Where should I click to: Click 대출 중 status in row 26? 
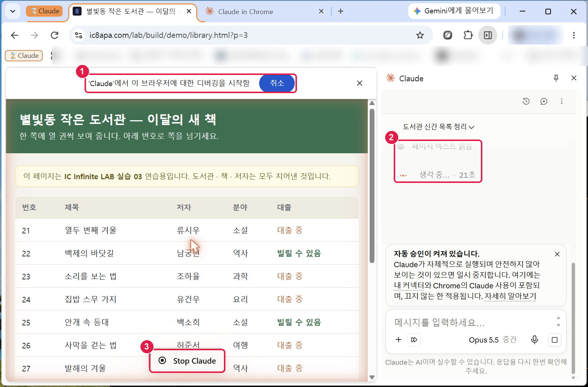290,345
